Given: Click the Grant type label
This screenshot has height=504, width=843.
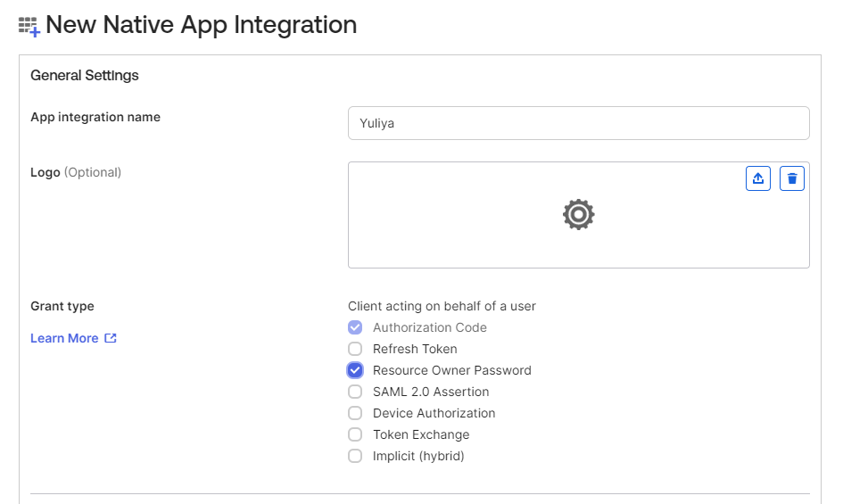Looking at the screenshot, I should tap(62, 306).
